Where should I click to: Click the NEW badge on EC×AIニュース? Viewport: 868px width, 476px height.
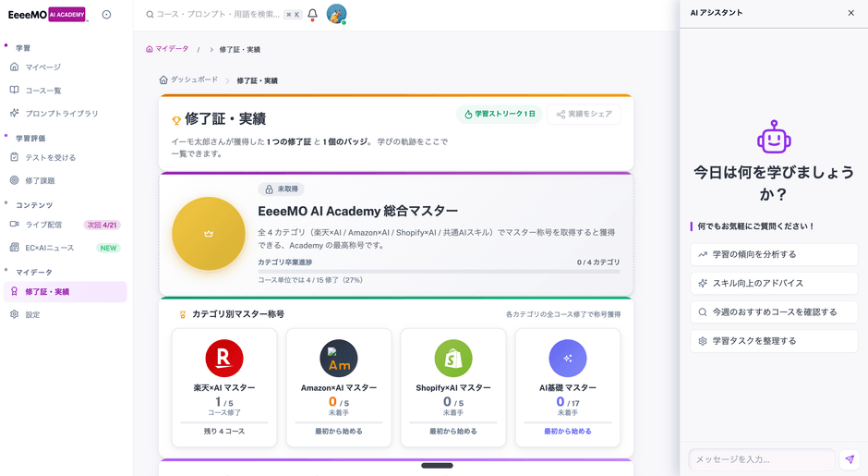point(109,248)
